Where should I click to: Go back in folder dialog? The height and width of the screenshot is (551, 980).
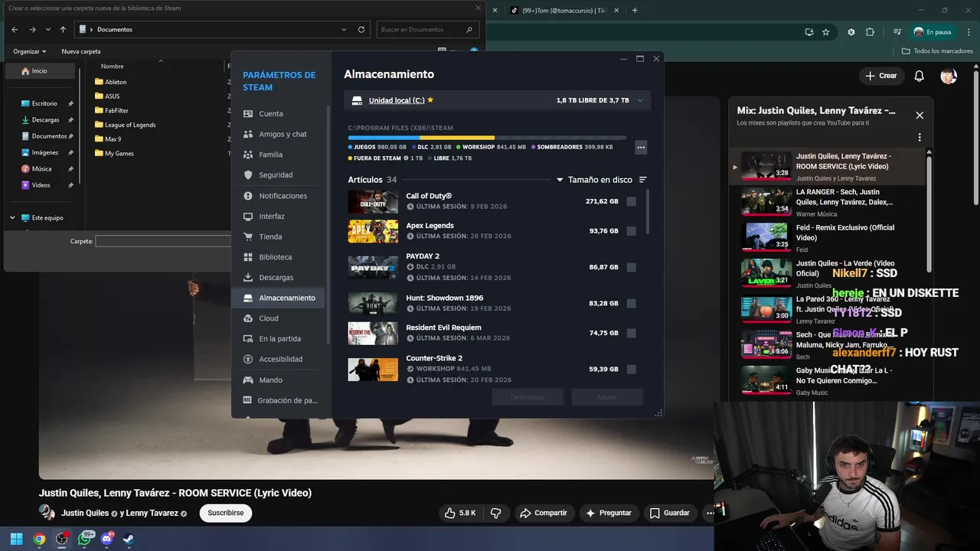coord(15,29)
